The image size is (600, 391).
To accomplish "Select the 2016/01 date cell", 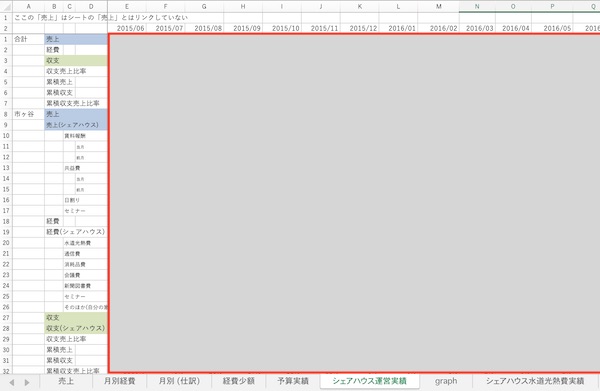I will point(398,28).
